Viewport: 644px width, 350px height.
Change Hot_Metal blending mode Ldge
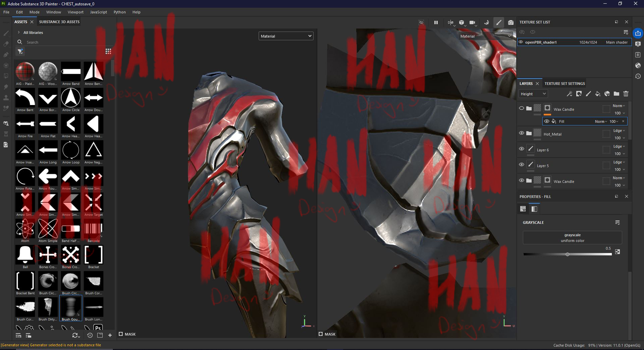[x=619, y=131]
